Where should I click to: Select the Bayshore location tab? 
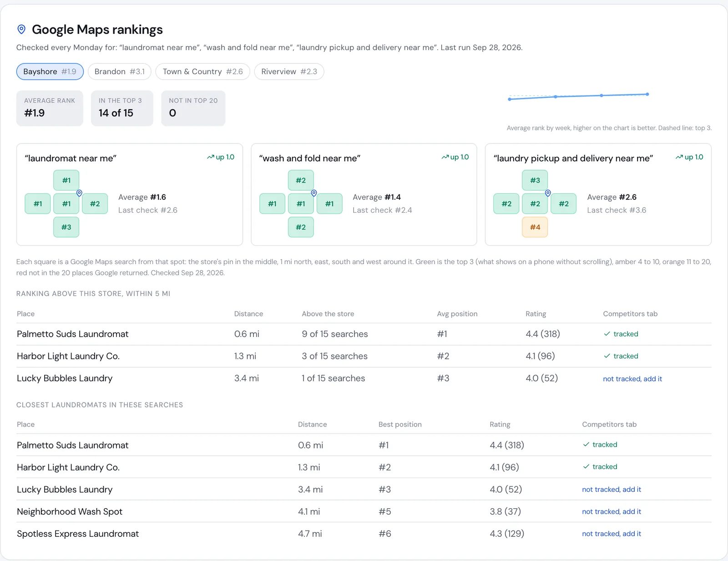click(x=50, y=71)
